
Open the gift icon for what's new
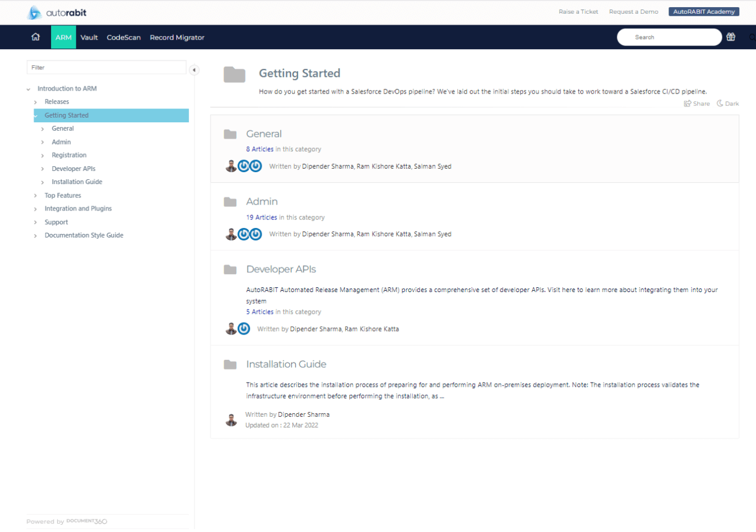tap(730, 37)
